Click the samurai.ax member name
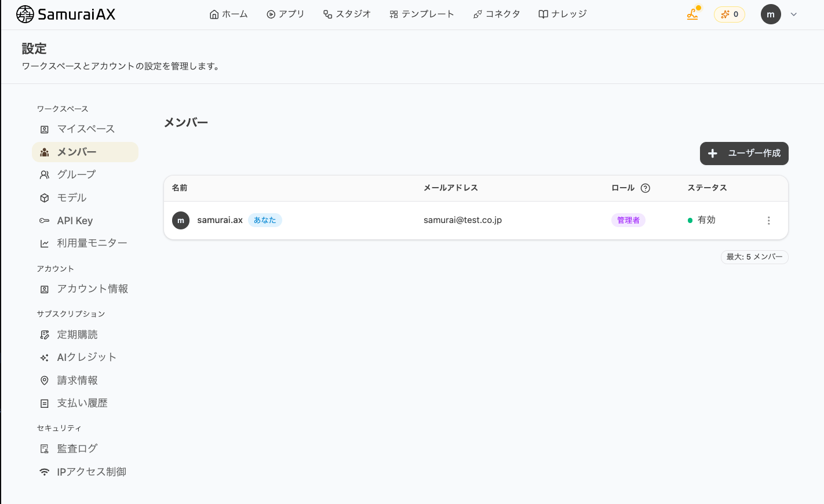 [x=220, y=220]
